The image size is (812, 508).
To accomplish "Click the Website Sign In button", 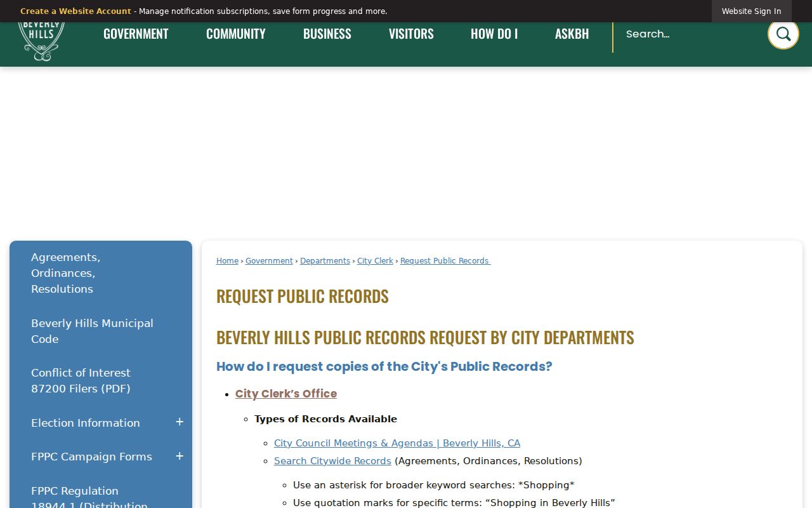I will pos(751,11).
